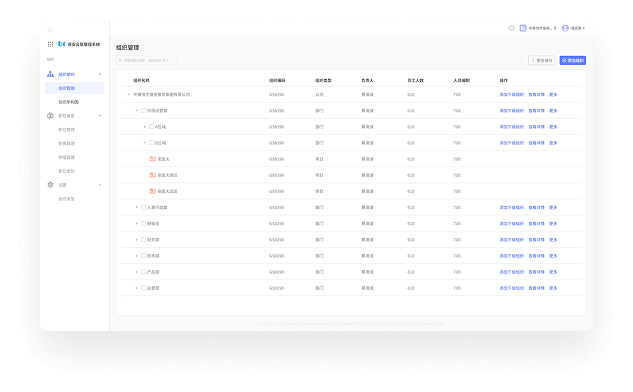Tick the checkbox beside 产品部 row

click(x=143, y=272)
